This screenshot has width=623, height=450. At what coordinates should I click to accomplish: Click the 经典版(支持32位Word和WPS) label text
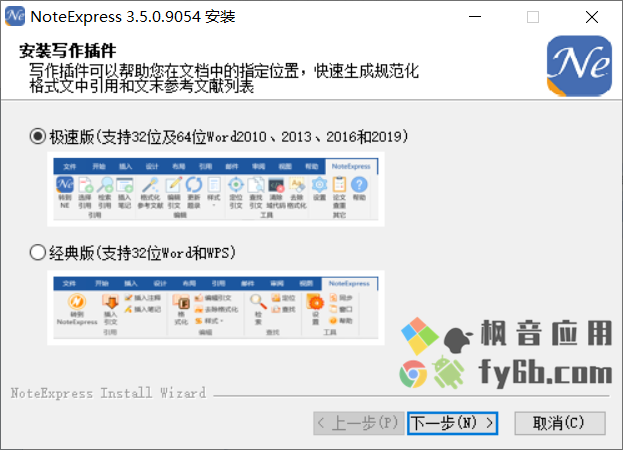coord(143,253)
